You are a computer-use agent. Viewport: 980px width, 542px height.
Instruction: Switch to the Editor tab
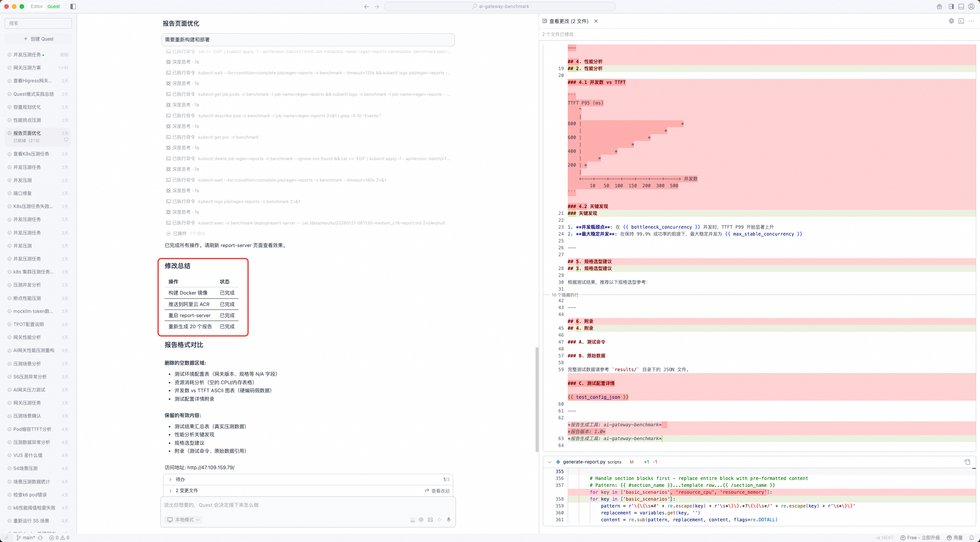coord(37,7)
